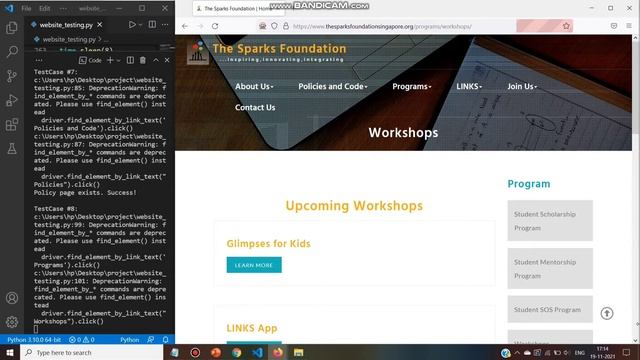640x360 pixels.
Task: Expand the new terminal launch profile dropdown
Action: 118,60
